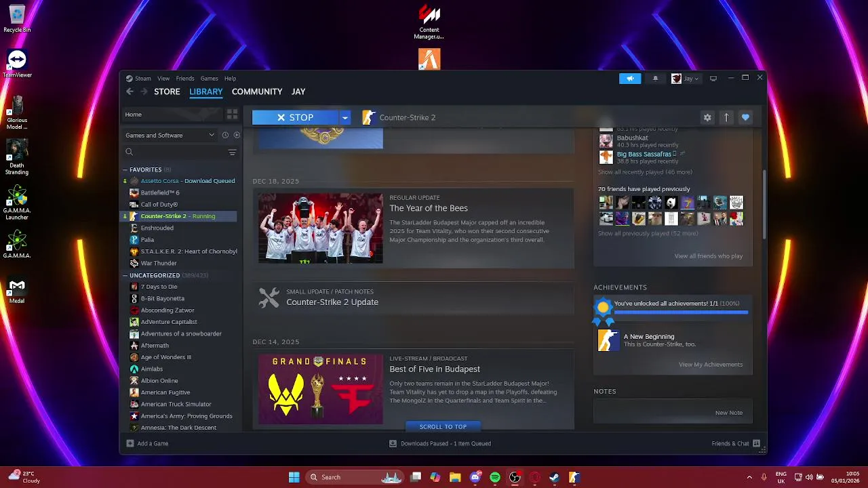Sort library by recent activity clock icon

225,135
